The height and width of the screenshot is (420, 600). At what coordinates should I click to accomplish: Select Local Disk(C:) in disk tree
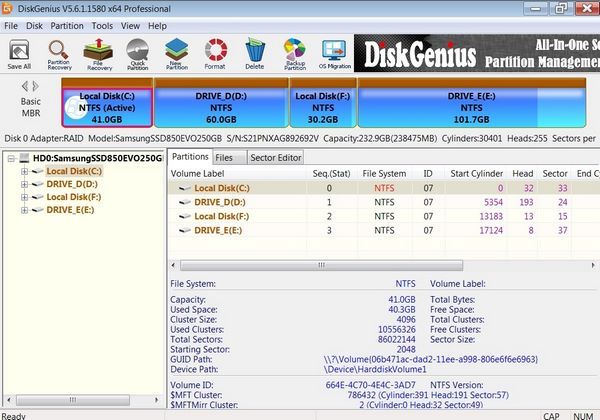click(74, 171)
